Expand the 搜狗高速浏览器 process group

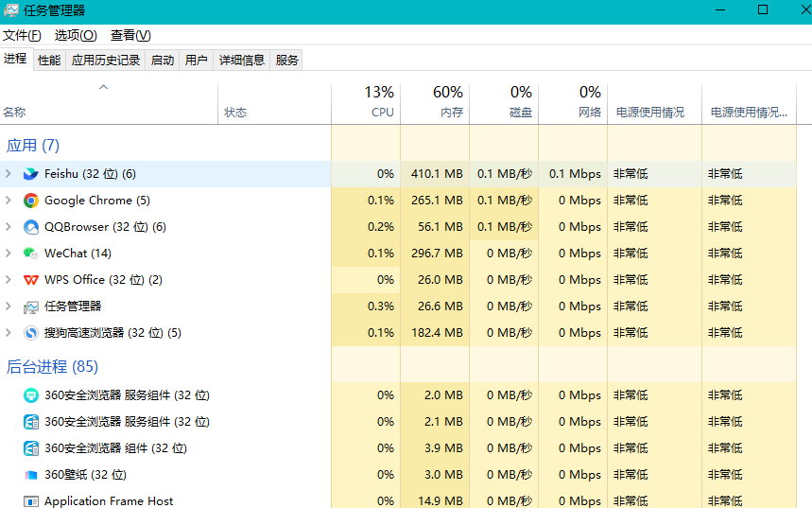9,332
